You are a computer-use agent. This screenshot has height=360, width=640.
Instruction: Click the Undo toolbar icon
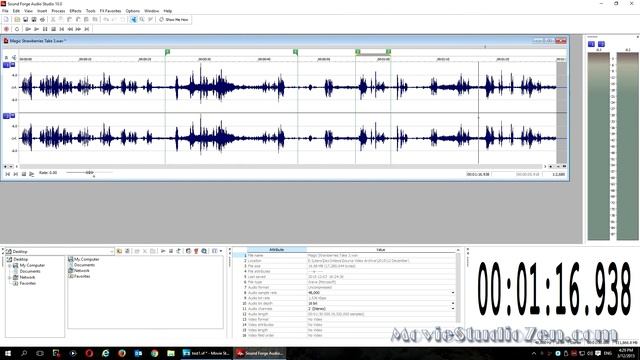pos(106,19)
